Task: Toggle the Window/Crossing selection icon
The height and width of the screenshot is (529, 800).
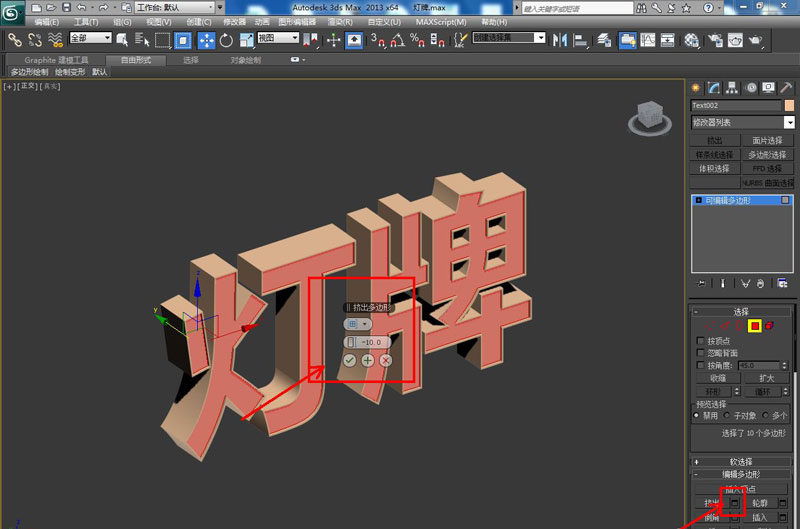Action: click(x=183, y=40)
